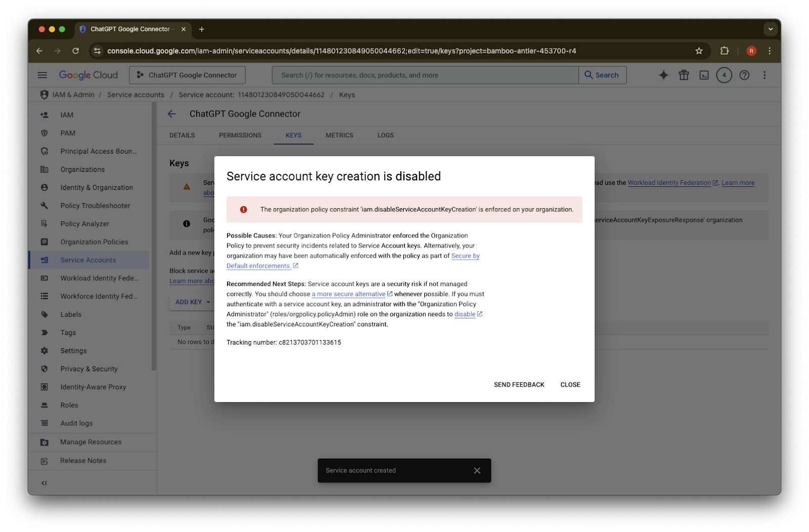Select Service Accounts in sidebar
Viewport: 809px width, 532px height.
pyautogui.click(x=88, y=260)
